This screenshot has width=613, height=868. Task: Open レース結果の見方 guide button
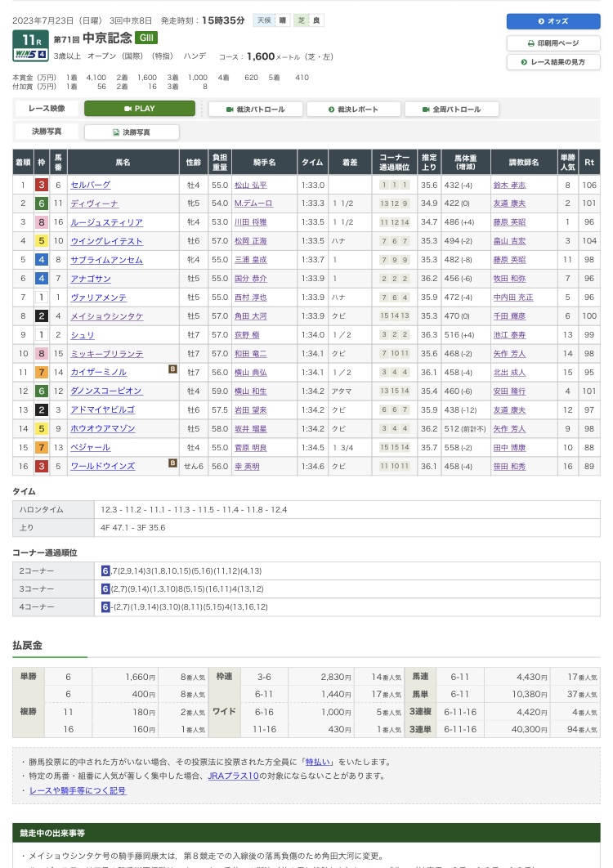[x=553, y=62]
